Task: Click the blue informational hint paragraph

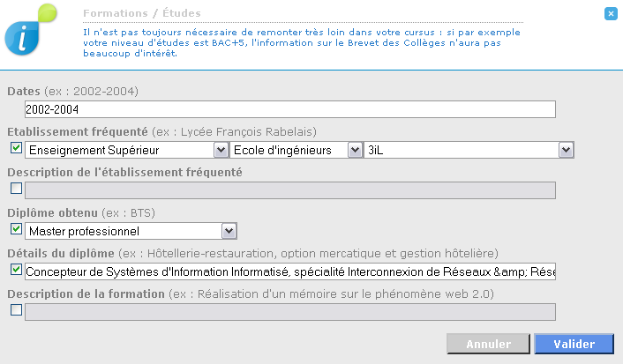Action: [x=302, y=42]
